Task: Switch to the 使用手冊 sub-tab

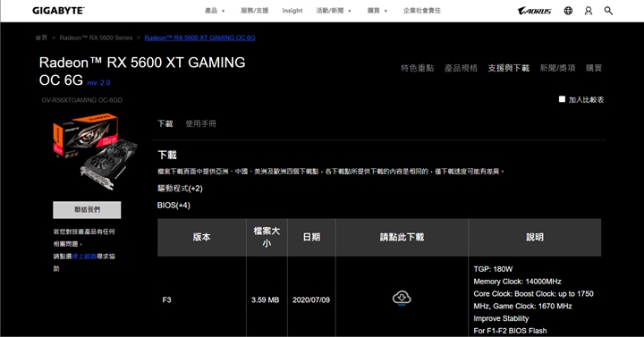Action: pyautogui.click(x=200, y=123)
